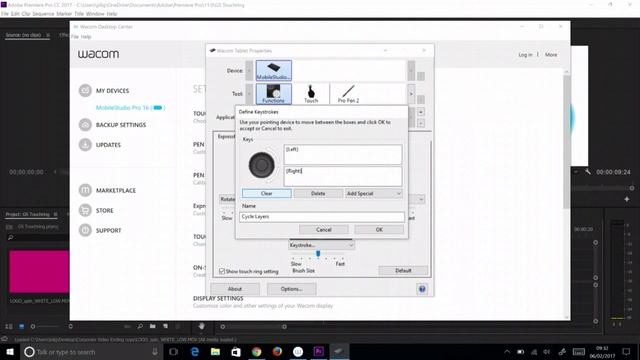Screen dimensions: 640x360
Task: Click the Windows Start button
Action: 10,351
